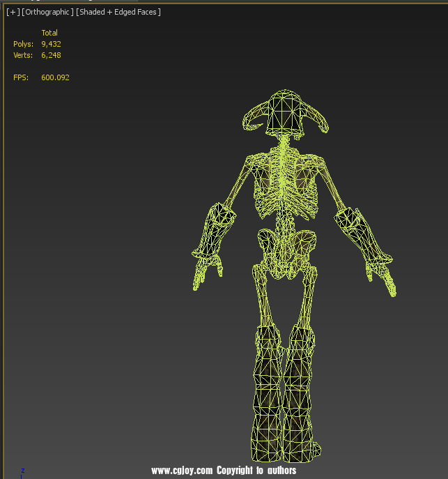Select the left boot of the model

265,397
